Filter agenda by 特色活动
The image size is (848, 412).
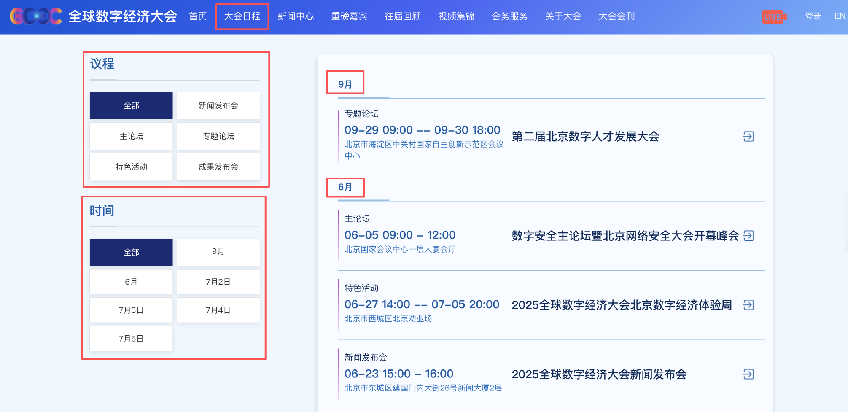(x=130, y=166)
